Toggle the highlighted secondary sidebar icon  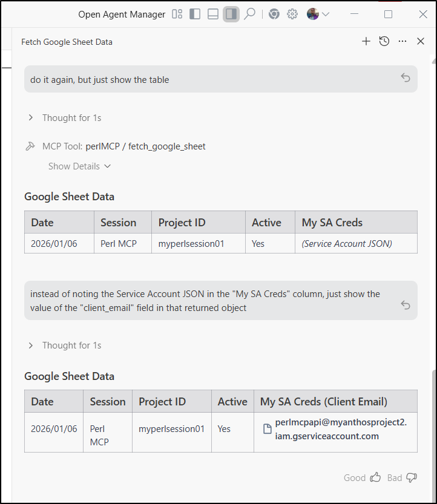click(x=231, y=15)
